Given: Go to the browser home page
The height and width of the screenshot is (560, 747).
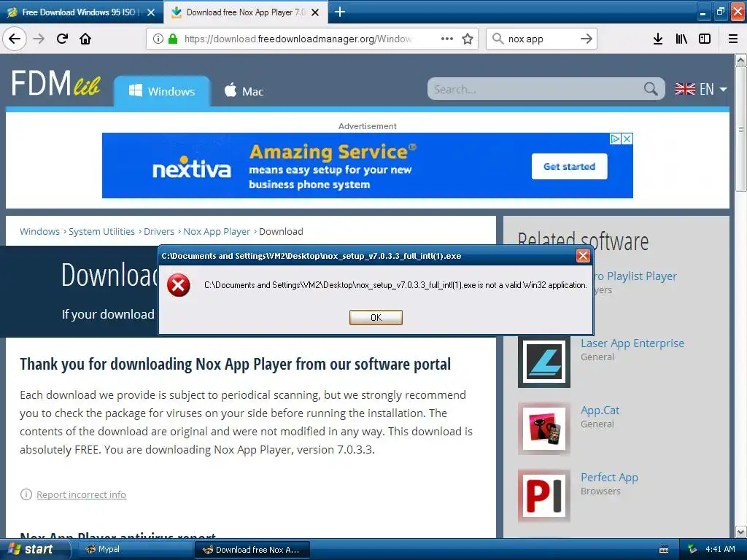Looking at the screenshot, I should click(85, 39).
